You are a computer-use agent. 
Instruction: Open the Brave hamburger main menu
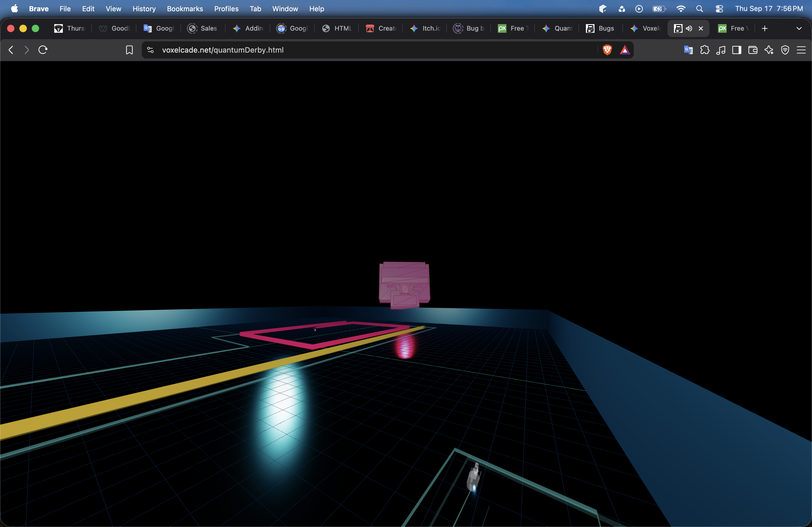801,50
